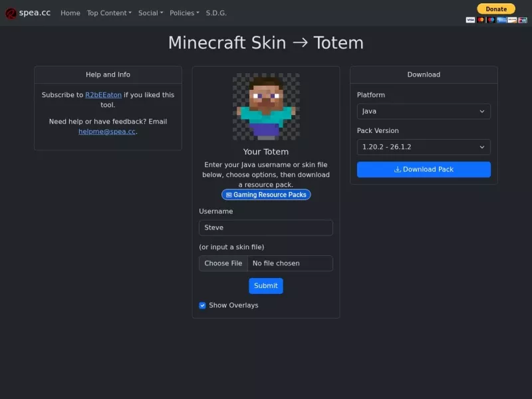Open the S.D.G. nav link
The height and width of the screenshot is (399, 532).
216,13
